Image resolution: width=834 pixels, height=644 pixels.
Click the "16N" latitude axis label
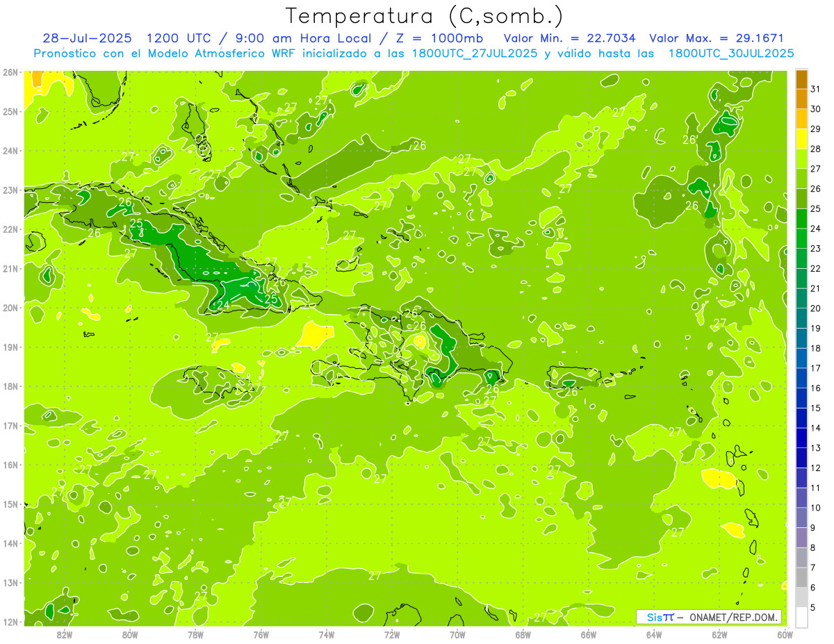point(10,465)
